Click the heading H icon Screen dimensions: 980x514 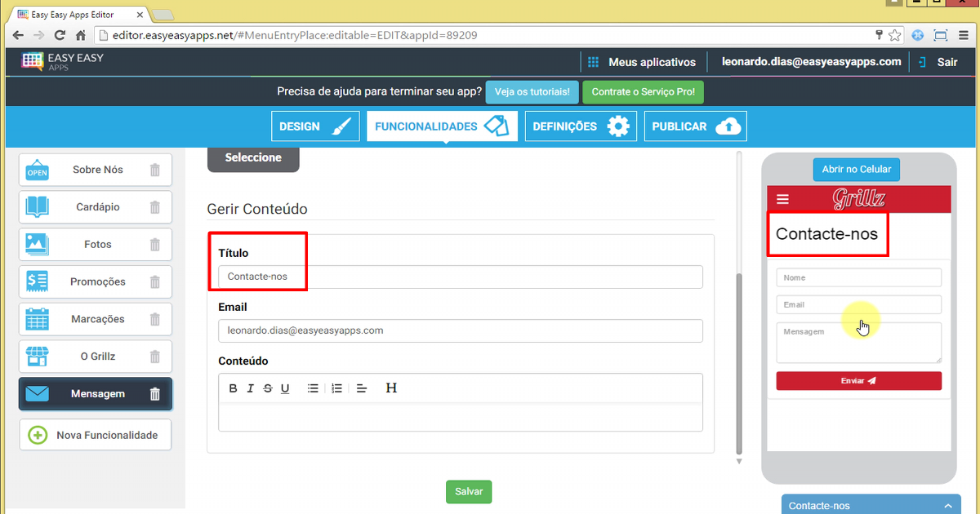pyautogui.click(x=391, y=388)
